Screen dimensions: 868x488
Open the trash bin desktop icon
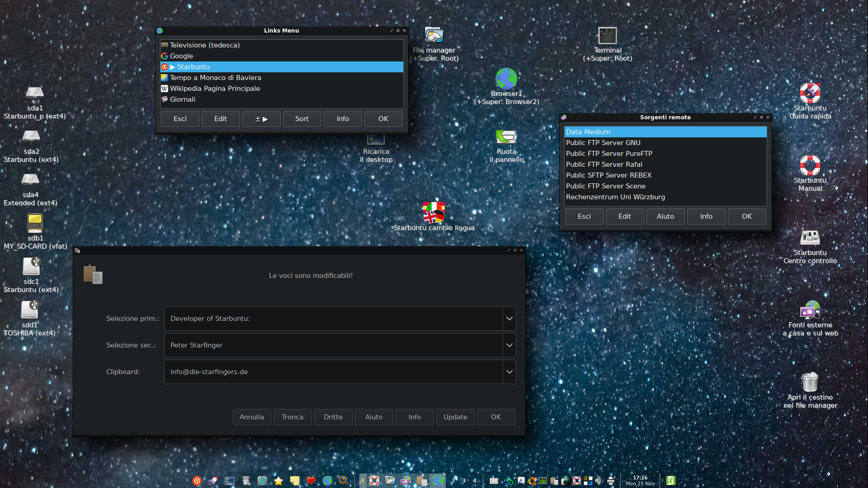[810, 382]
